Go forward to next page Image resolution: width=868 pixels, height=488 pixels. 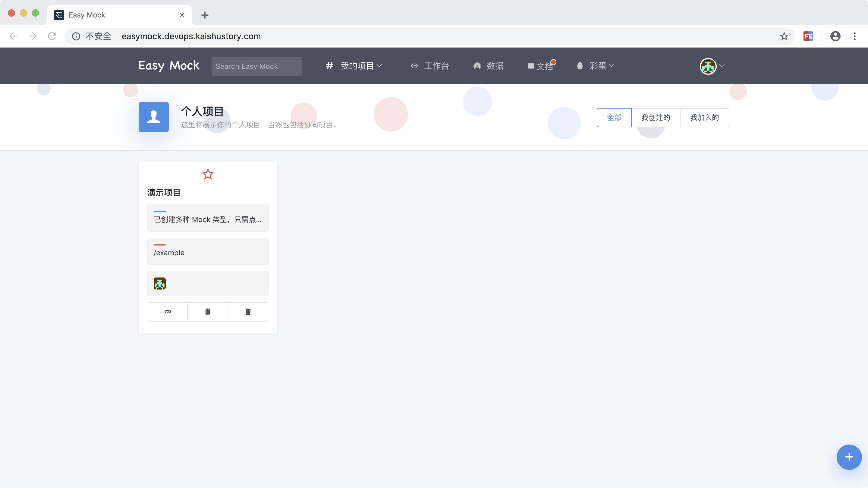[x=33, y=36]
